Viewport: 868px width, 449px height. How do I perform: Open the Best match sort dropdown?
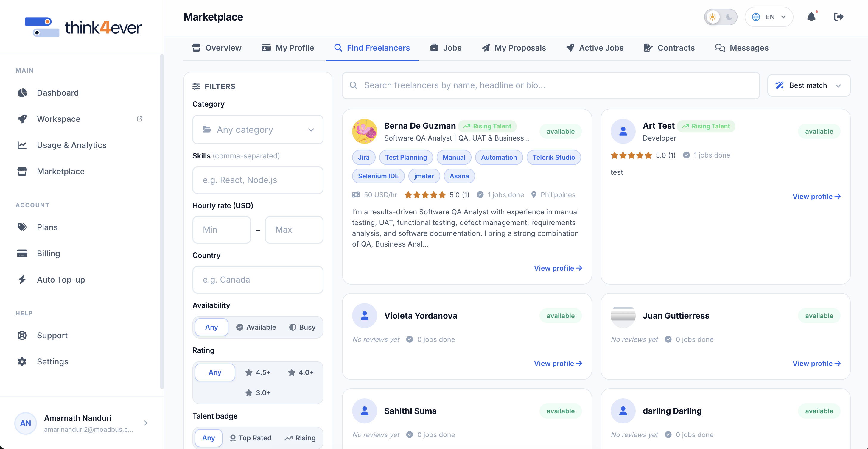coord(809,85)
